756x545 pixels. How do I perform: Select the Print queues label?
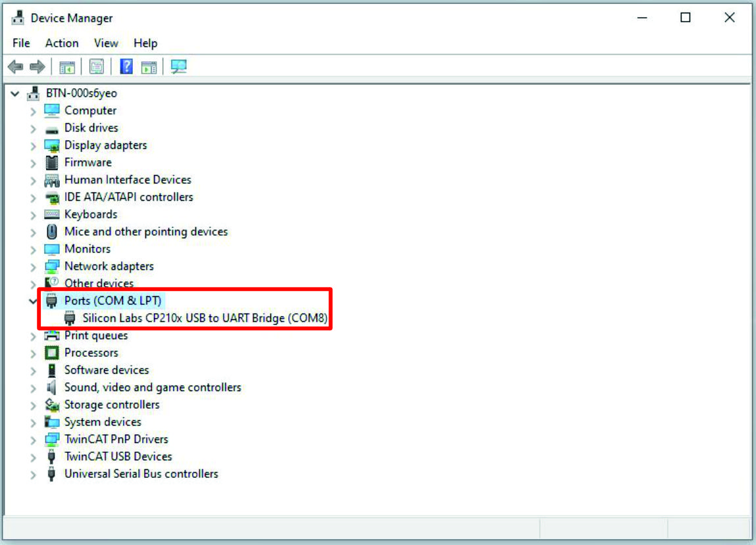96,336
